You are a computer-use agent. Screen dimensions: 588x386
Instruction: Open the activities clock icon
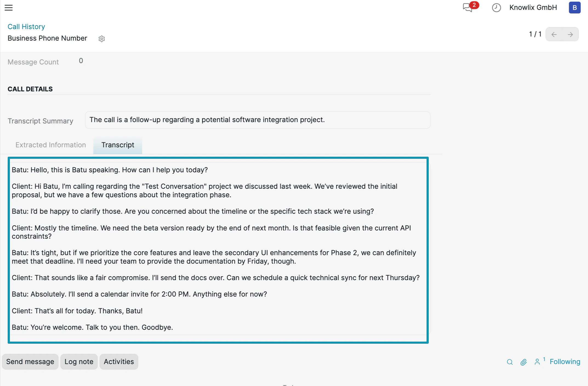(x=496, y=8)
